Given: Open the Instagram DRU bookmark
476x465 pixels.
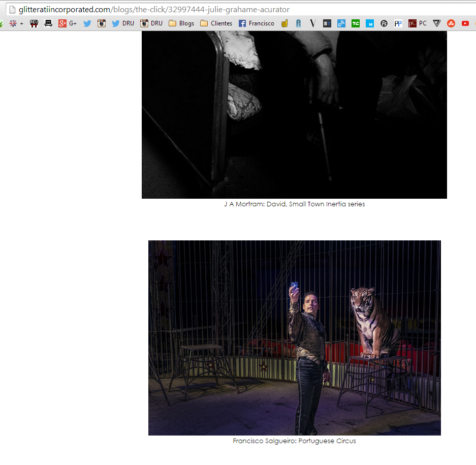Looking at the screenshot, I should click(x=151, y=23).
